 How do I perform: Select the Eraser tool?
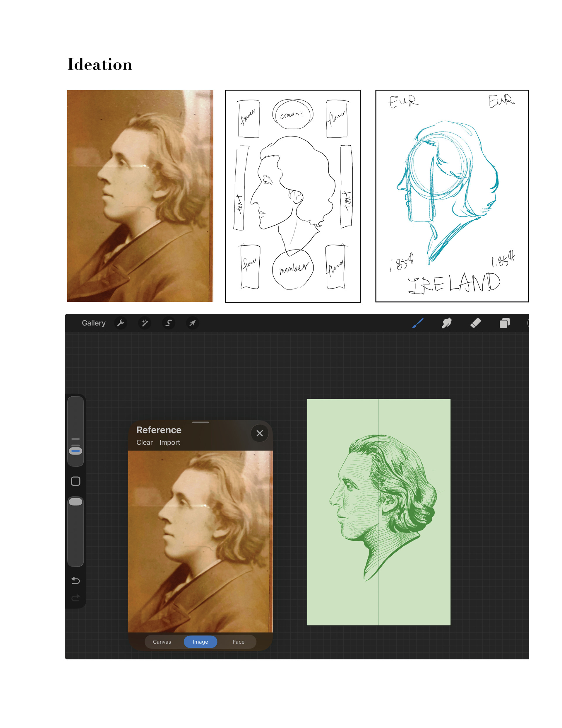pos(475,323)
